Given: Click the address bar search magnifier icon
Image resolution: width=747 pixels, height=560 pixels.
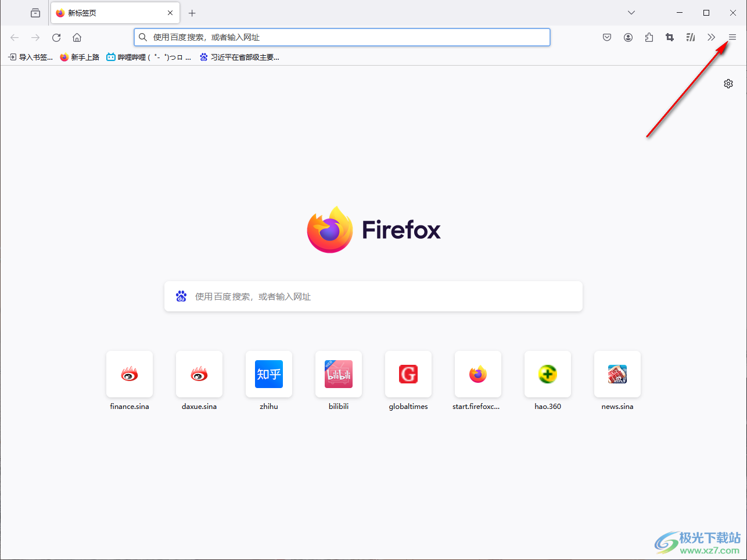Looking at the screenshot, I should pos(143,37).
